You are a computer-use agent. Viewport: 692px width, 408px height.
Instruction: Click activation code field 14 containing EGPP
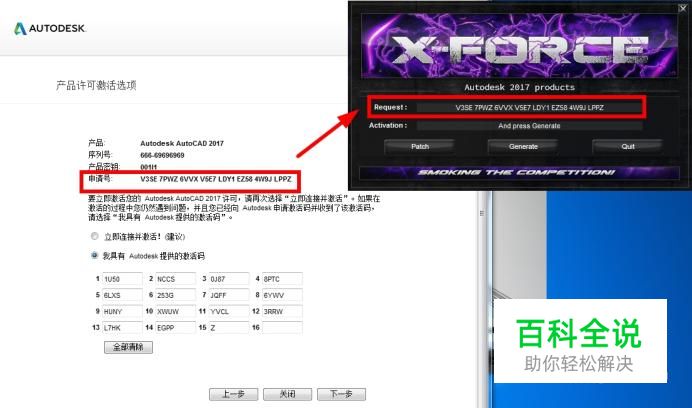tap(176, 328)
